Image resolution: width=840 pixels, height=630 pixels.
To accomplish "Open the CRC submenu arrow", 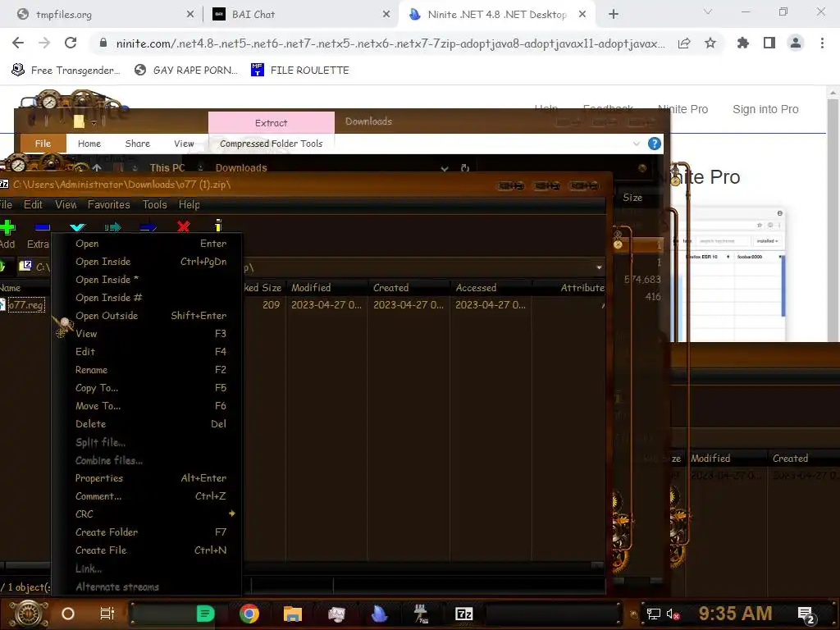I will tap(232, 514).
